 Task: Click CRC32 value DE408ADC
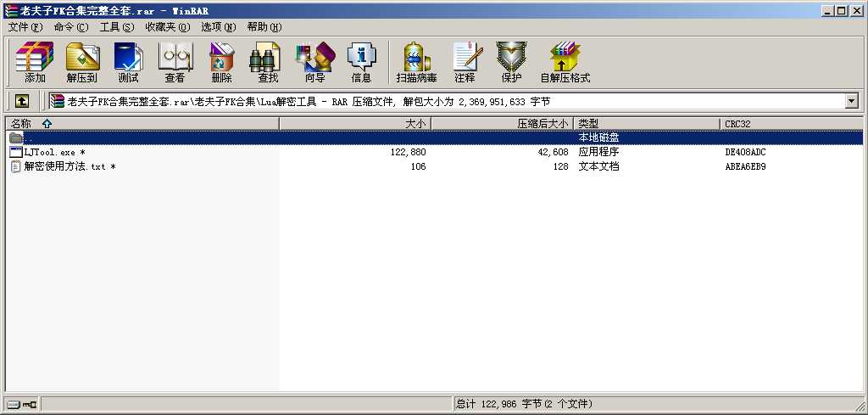[x=746, y=152]
